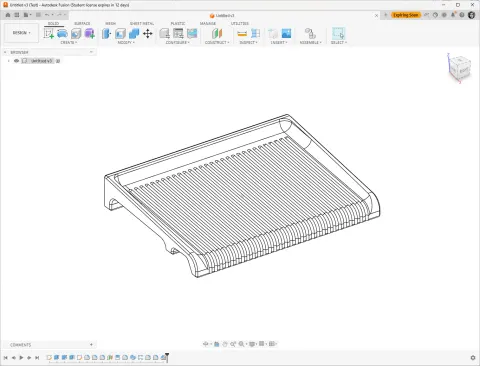Open the notifications bell icon
Viewport: 480px width, 366px height.
[x=453, y=15]
